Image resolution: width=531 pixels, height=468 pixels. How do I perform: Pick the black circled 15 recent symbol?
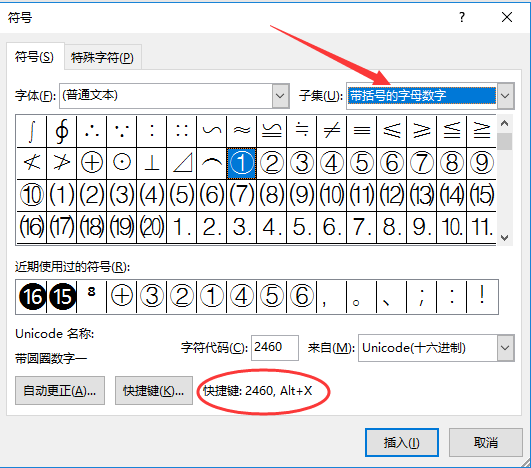pyautogui.click(x=62, y=297)
